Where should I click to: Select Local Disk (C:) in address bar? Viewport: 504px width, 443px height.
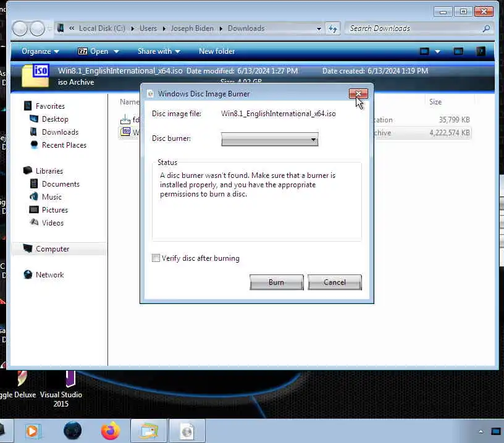(102, 28)
